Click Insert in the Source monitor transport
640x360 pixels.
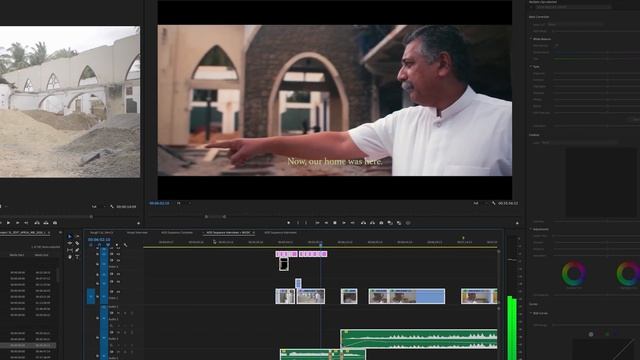tap(37, 223)
